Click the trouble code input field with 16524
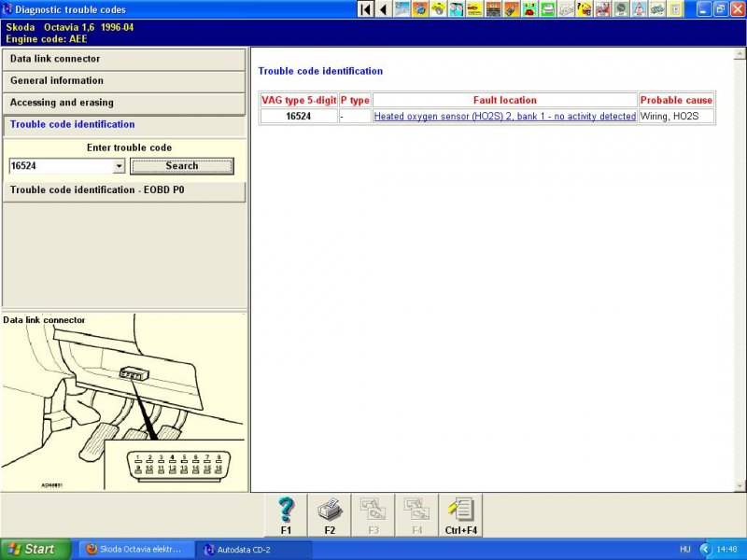Viewport: 747px width, 560px height. click(62, 166)
